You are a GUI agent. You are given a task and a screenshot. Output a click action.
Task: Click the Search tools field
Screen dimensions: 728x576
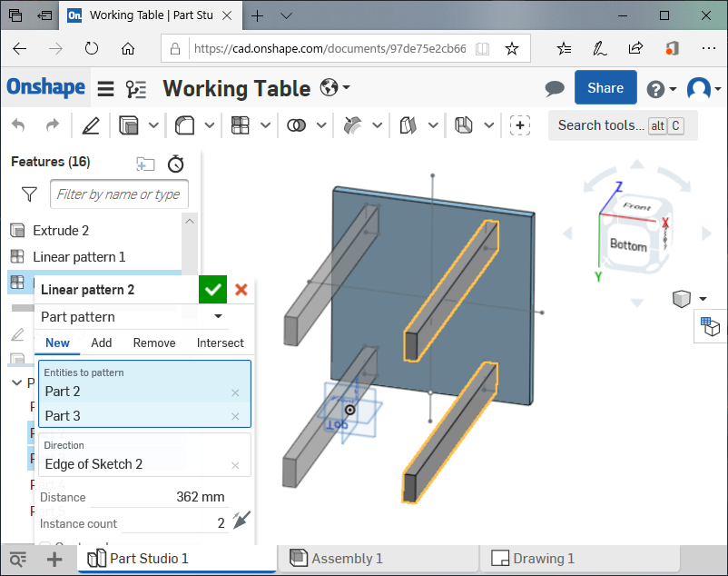pyautogui.click(x=622, y=125)
